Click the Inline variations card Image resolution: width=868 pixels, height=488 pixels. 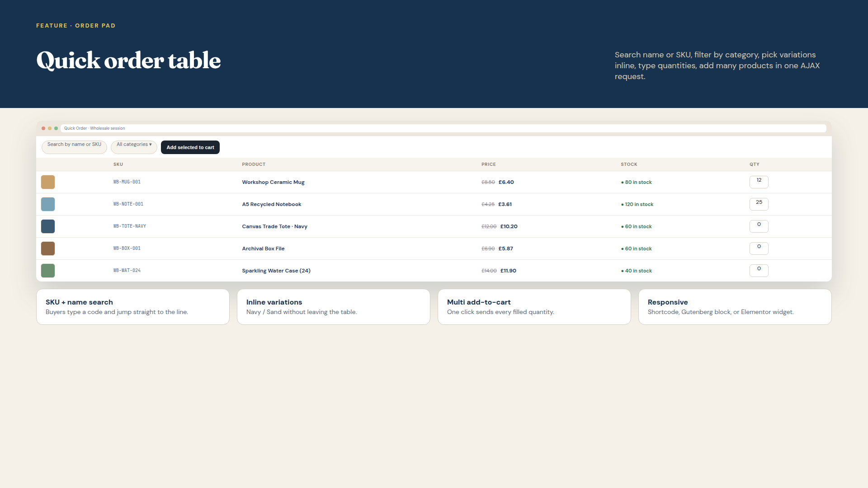[x=334, y=307]
